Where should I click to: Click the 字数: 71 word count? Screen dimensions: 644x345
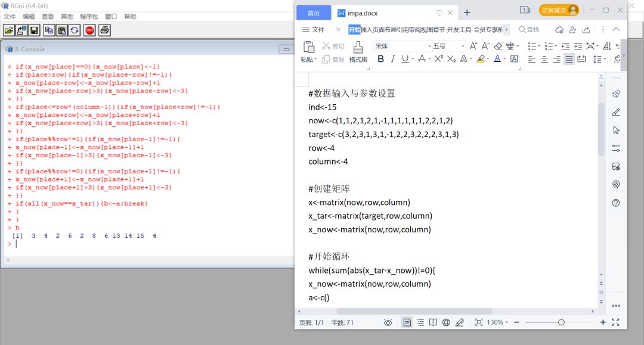(342, 323)
